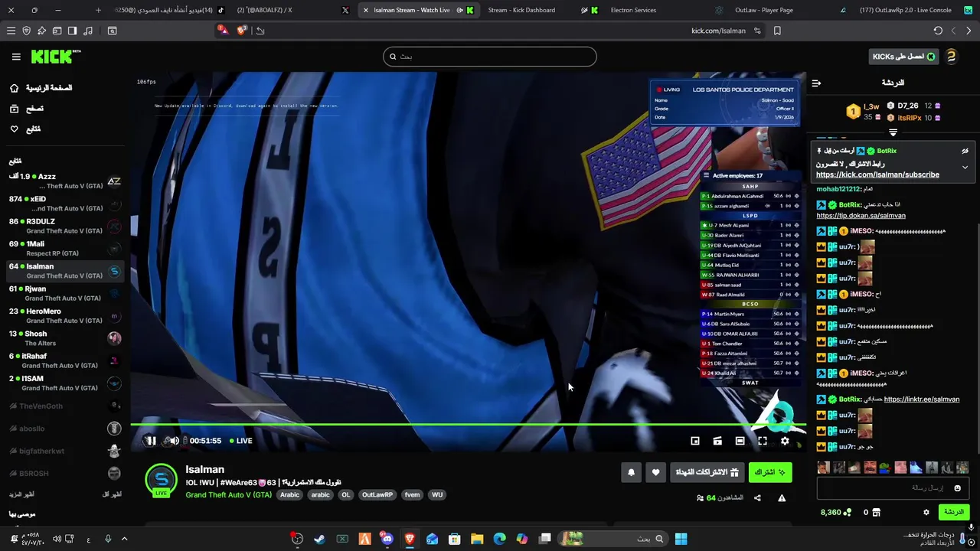The width and height of the screenshot is (980, 551).
Task: Open tip.dokan.sa/salmvan link in chat
Action: (861, 216)
